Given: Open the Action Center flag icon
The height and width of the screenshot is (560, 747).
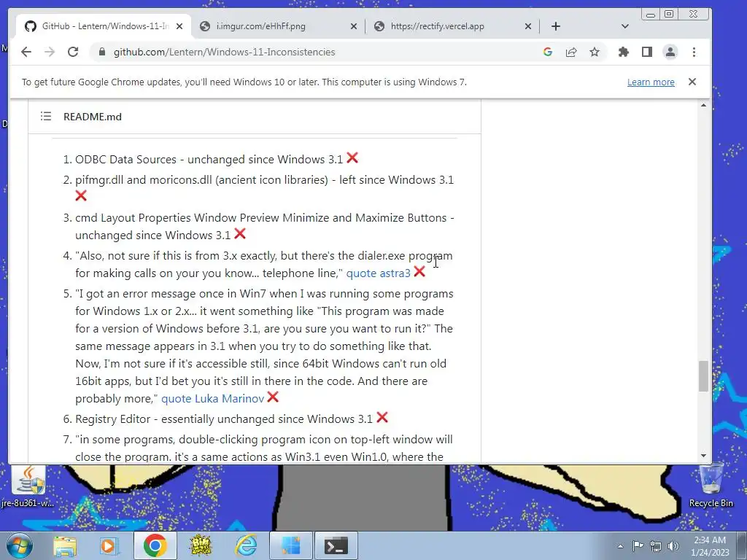Looking at the screenshot, I should (x=638, y=545).
